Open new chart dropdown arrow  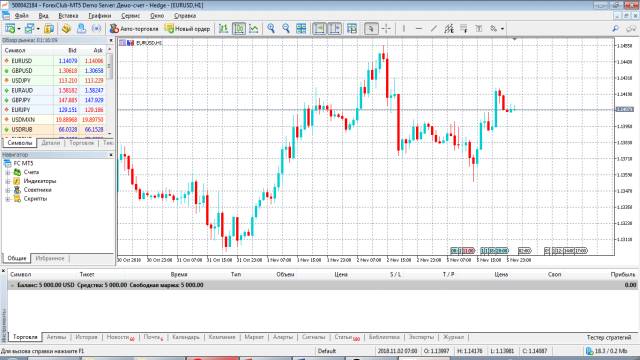[x=19, y=29]
